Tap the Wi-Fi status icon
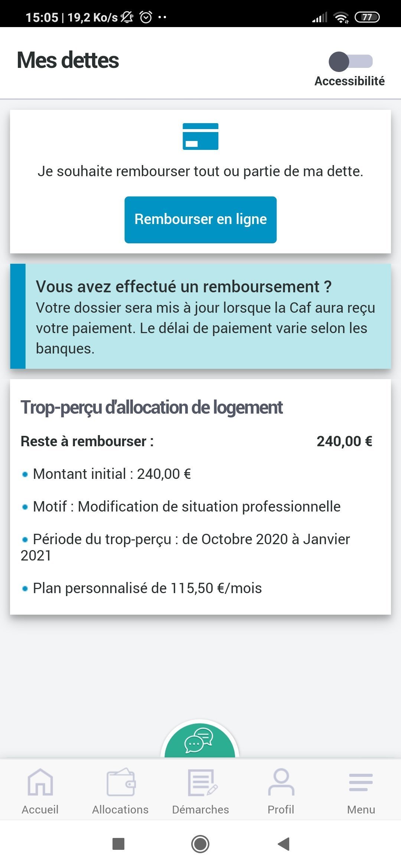Screen dimensions: 401x868 coord(341,17)
